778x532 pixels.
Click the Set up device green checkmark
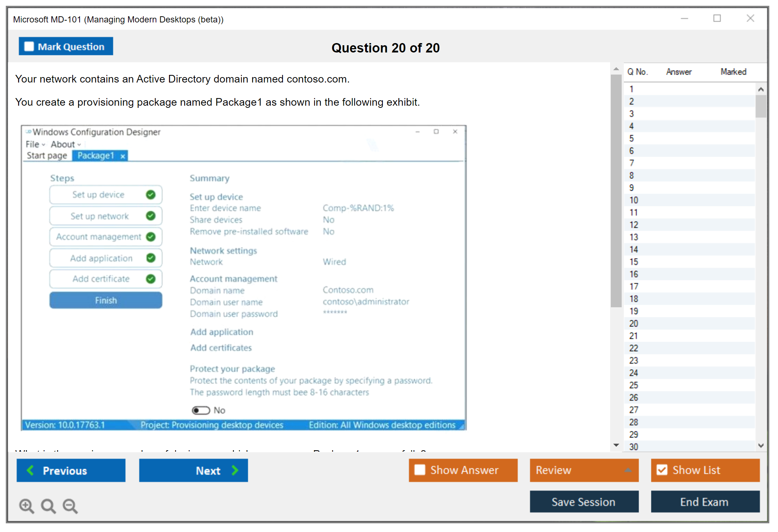(x=151, y=195)
